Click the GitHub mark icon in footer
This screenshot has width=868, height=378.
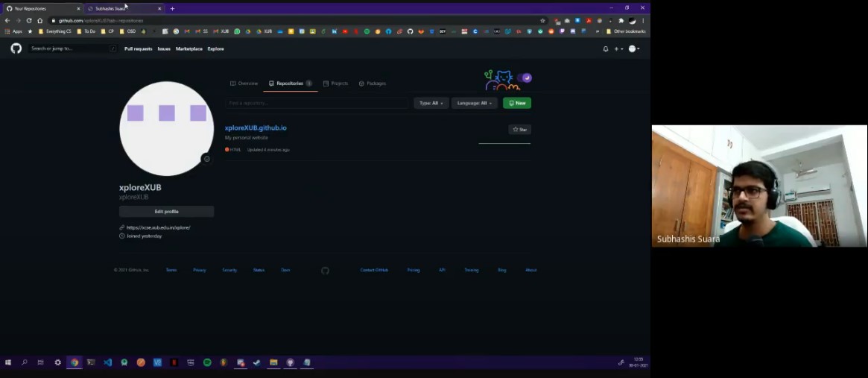click(x=325, y=271)
